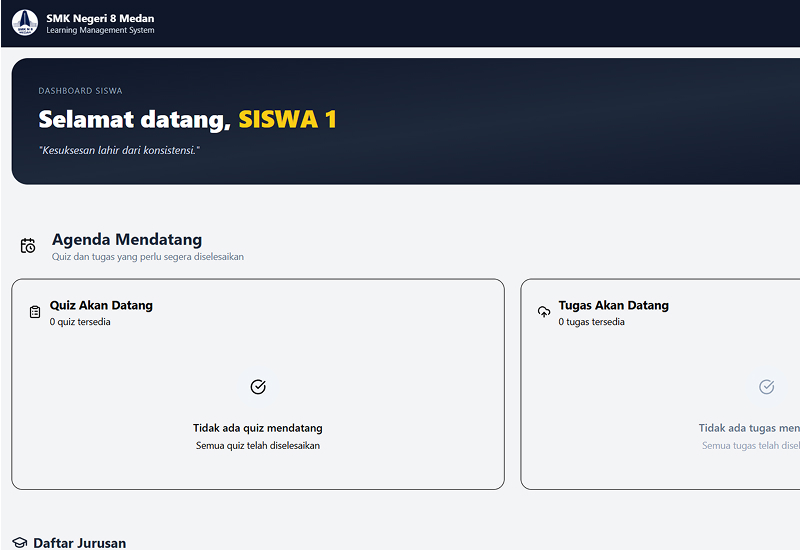The image size is (800, 550).
Task: Click the Semua quiz telah diselesaikan text
Action: [x=258, y=445]
